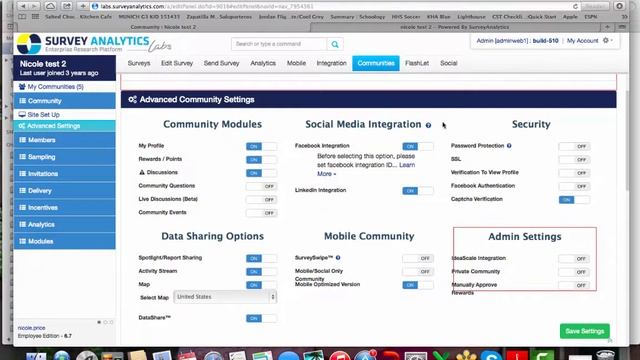Click the browser forward arrow
The height and width of the screenshot is (360, 640).
coord(34,6)
